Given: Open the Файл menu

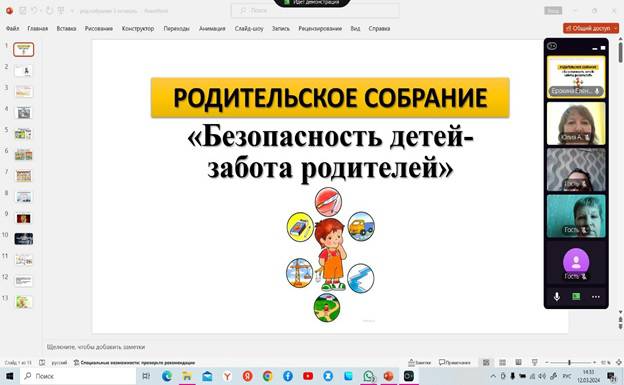Looking at the screenshot, I should [12, 28].
